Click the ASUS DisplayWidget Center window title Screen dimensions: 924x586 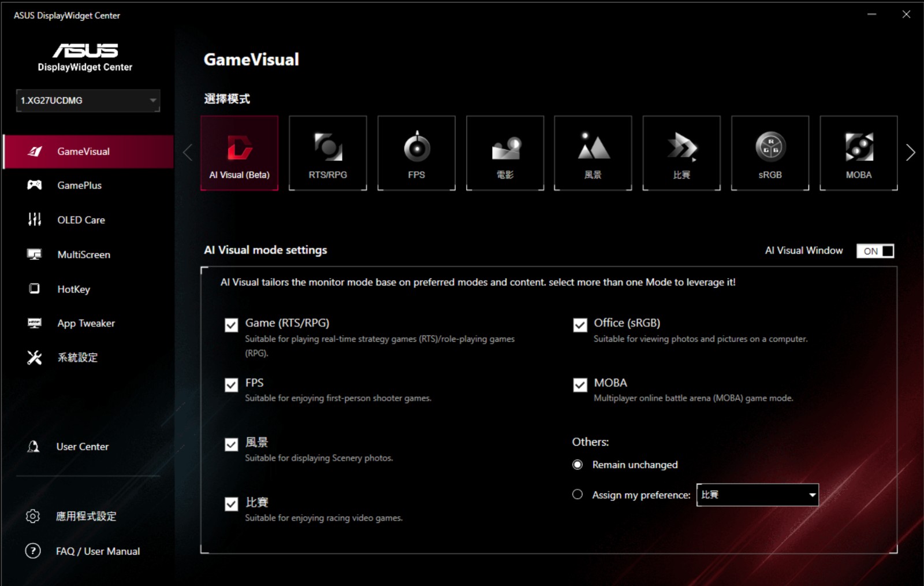point(67,16)
